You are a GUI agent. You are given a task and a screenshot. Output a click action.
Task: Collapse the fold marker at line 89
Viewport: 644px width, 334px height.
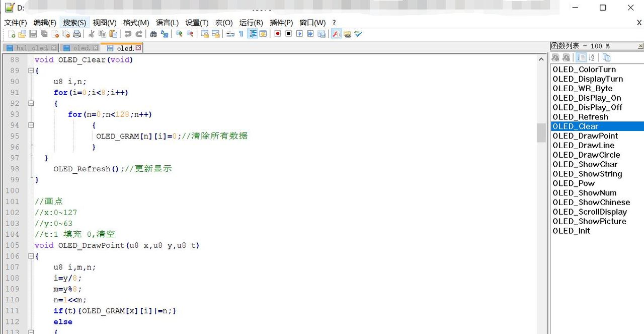click(31, 71)
